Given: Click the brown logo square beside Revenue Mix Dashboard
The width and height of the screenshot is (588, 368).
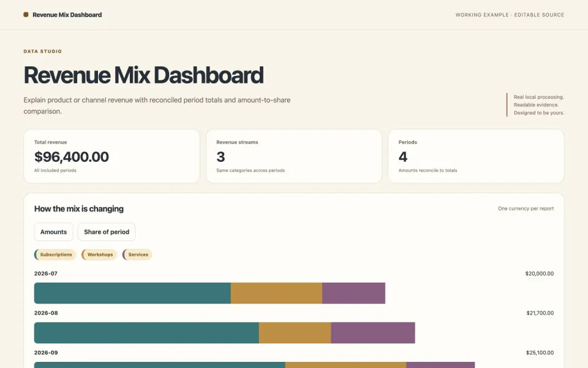Looking at the screenshot, I should 26,15.
